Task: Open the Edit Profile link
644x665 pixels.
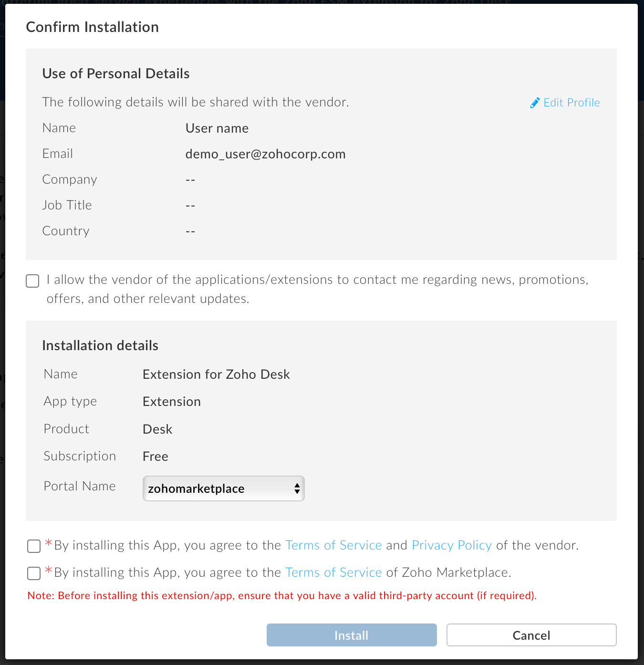Action: 571,103
